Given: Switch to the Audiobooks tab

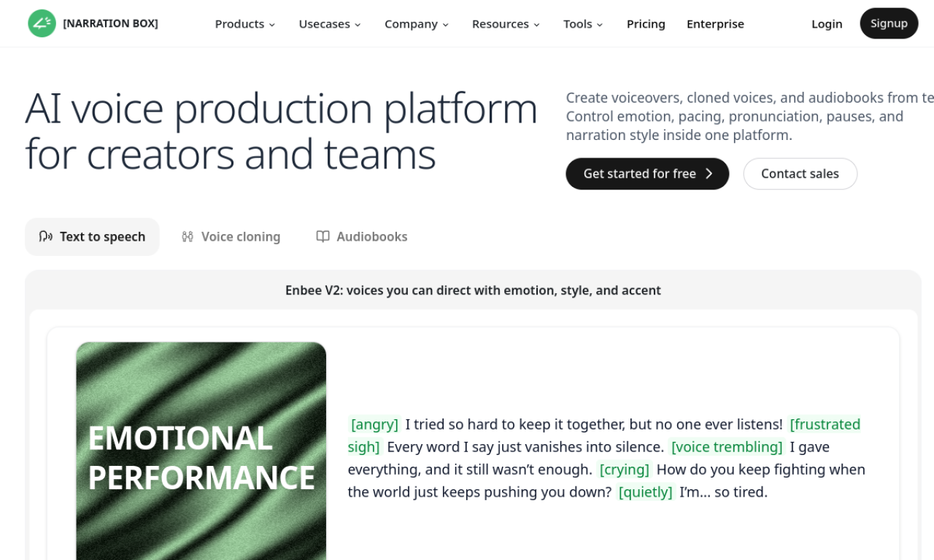Looking at the screenshot, I should 362,236.
